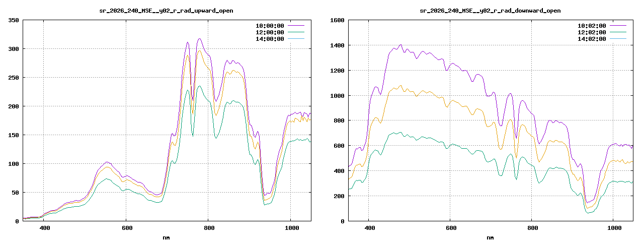
Task: Click the 10:02:00 legend label
Action: pos(592,26)
